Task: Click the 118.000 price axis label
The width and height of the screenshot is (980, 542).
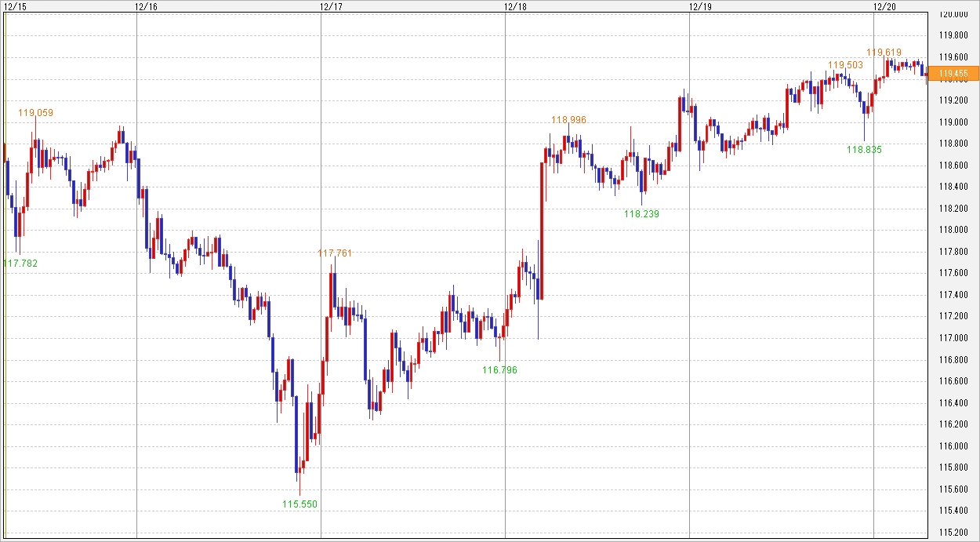Action: click(x=953, y=230)
